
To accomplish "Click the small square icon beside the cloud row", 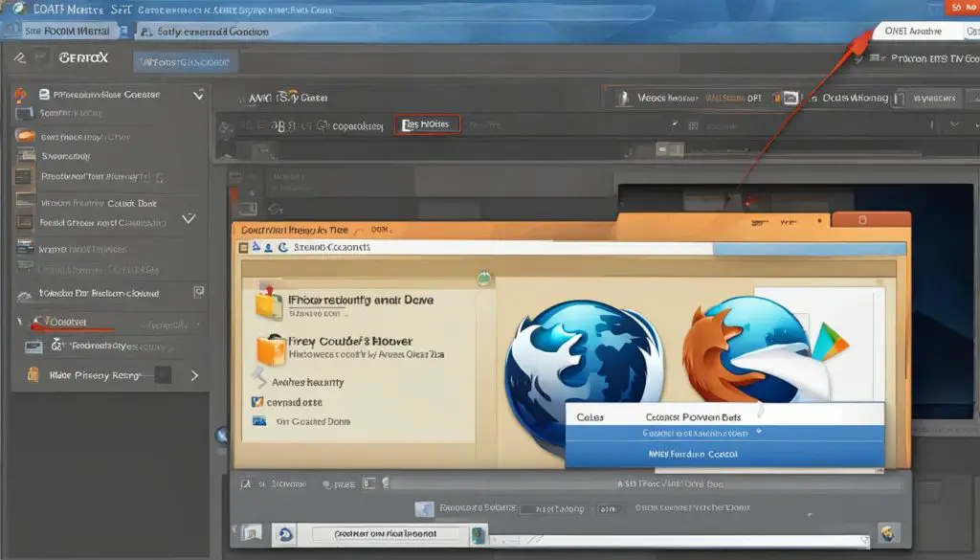I will [199, 291].
